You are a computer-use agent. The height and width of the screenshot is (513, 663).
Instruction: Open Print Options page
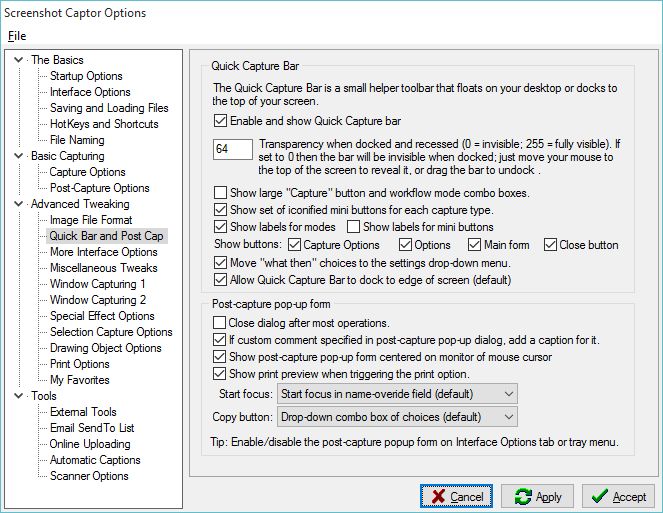coord(79,364)
